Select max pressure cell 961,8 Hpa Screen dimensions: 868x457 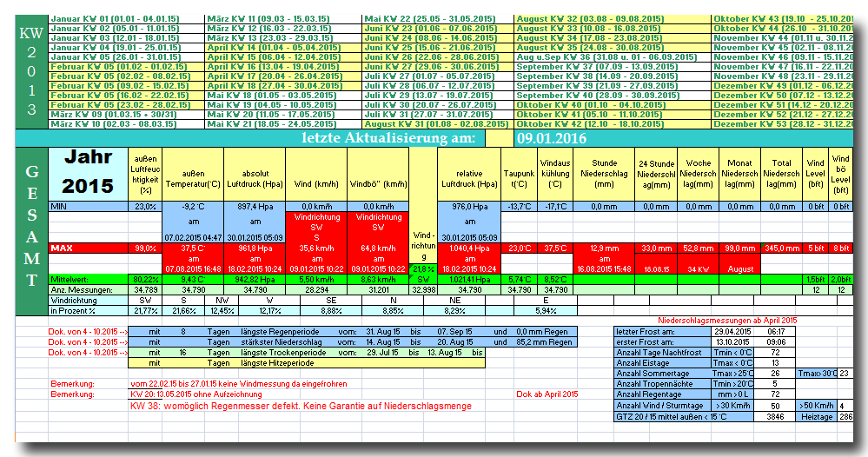point(255,248)
